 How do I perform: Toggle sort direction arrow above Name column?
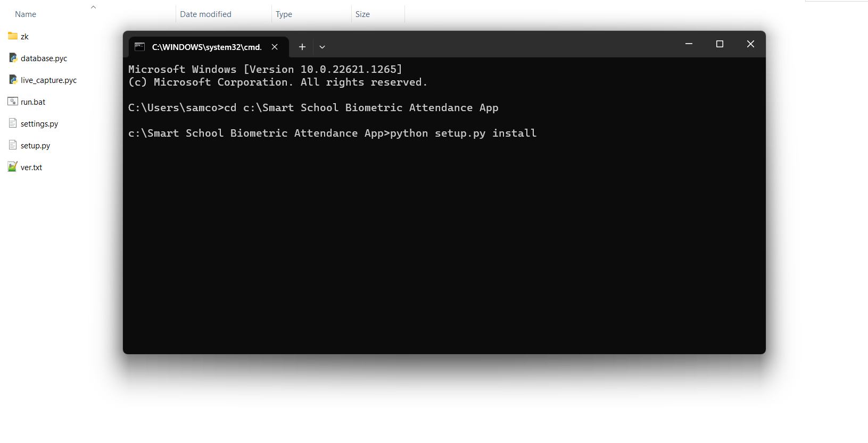[x=93, y=7]
